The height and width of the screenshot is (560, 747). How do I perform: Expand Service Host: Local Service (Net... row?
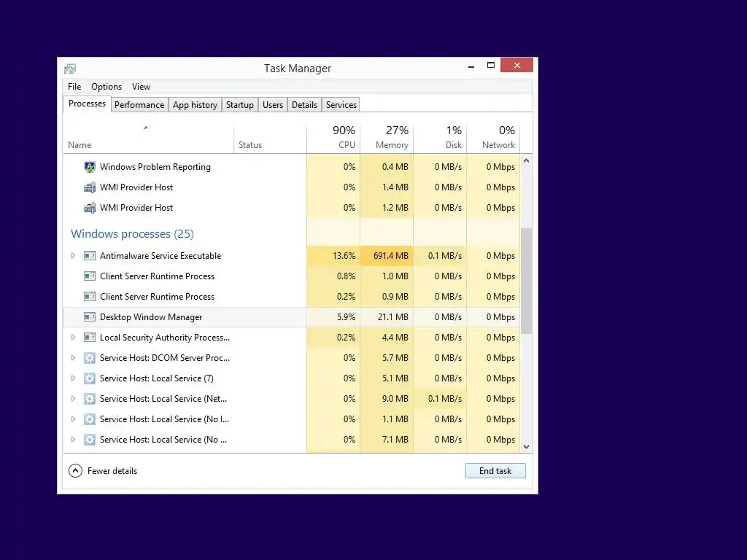(x=73, y=399)
